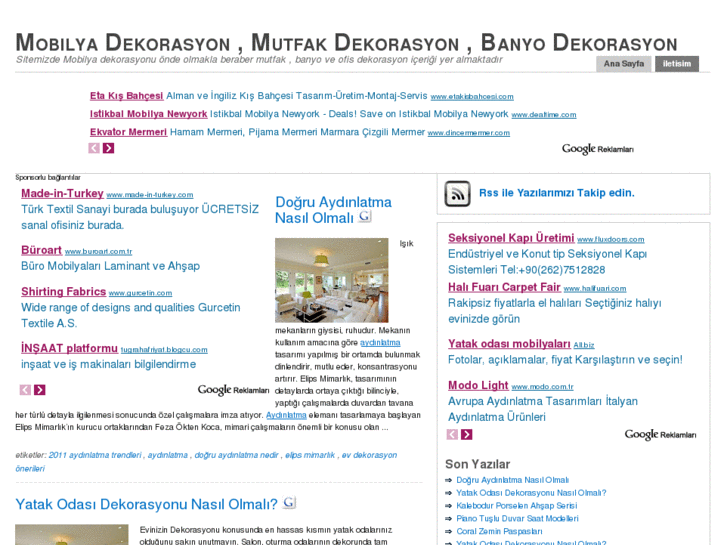
Task: Show next ads in sidebar ad block
Action: [466, 435]
